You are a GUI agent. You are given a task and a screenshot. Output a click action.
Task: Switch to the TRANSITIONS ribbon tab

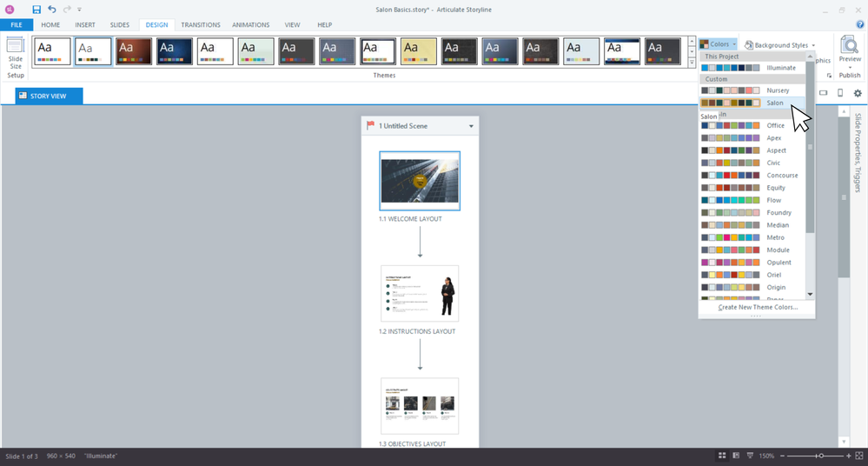click(x=201, y=25)
